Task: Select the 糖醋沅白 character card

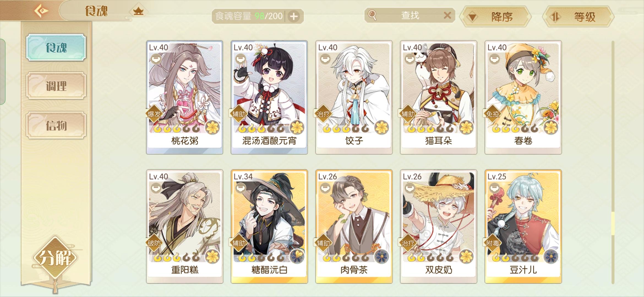Action: click(269, 226)
